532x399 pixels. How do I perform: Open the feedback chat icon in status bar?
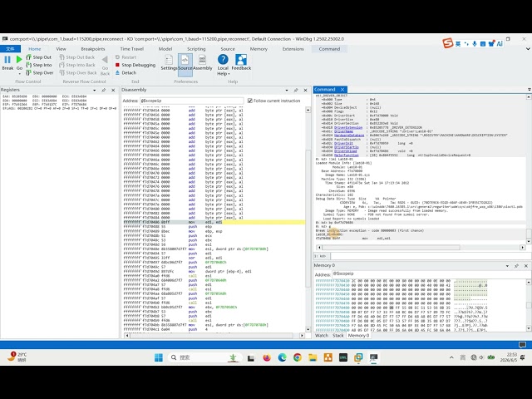click(522, 345)
